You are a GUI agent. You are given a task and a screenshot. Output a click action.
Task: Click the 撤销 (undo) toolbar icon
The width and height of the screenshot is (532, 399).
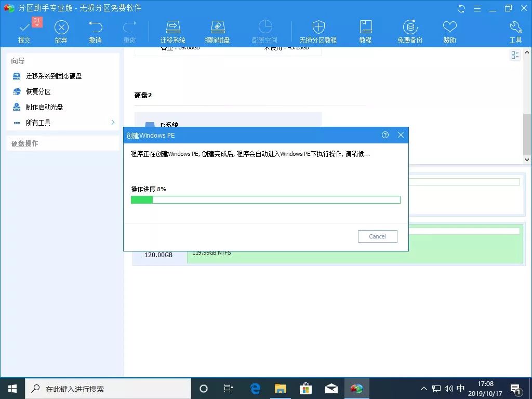(x=96, y=32)
